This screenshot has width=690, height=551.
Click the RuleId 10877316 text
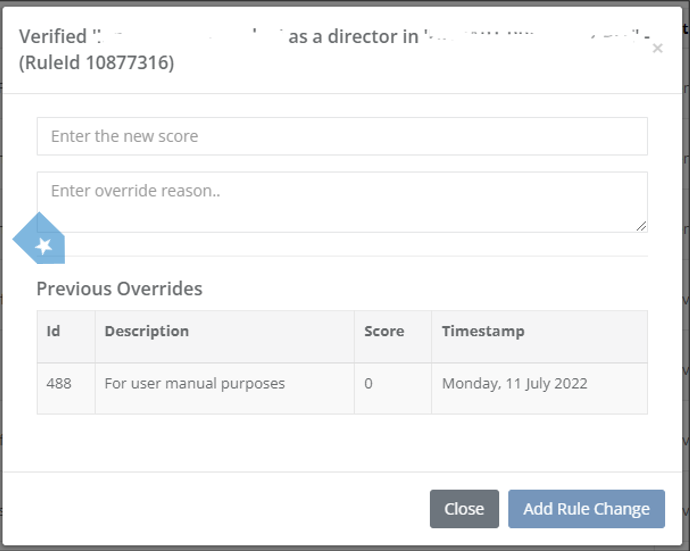(97, 64)
